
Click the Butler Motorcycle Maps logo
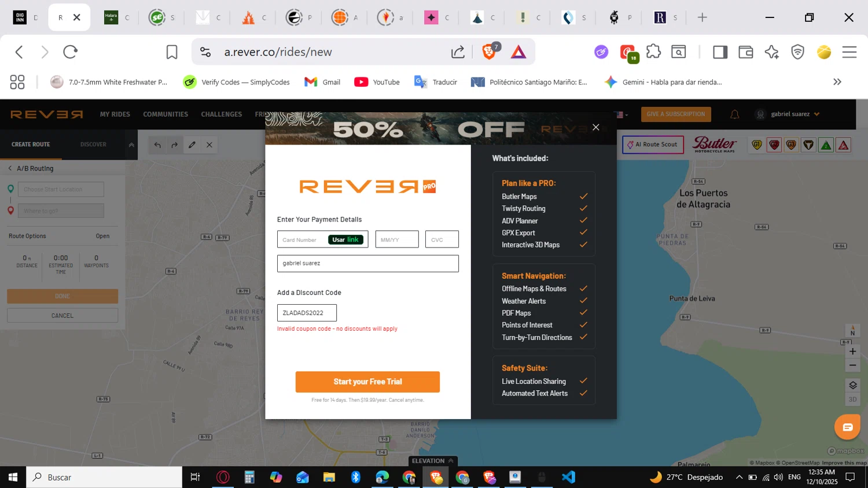(x=715, y=145)
